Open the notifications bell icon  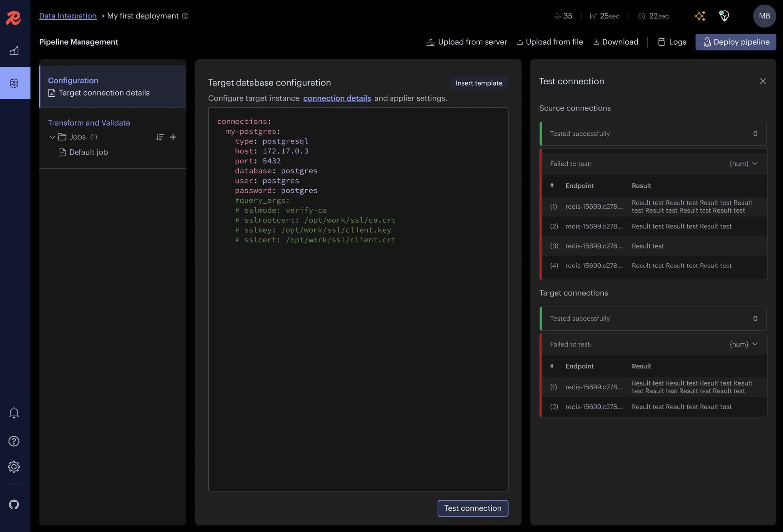click(14, 413)
